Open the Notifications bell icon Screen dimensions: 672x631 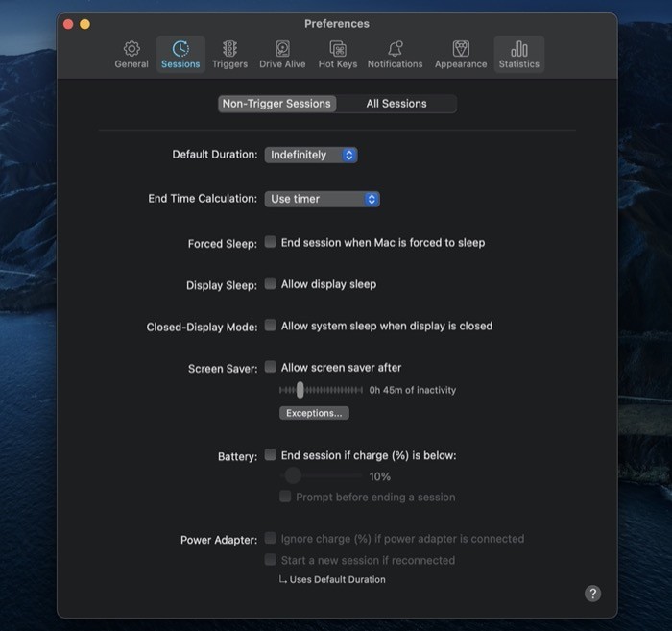(396, 49)
